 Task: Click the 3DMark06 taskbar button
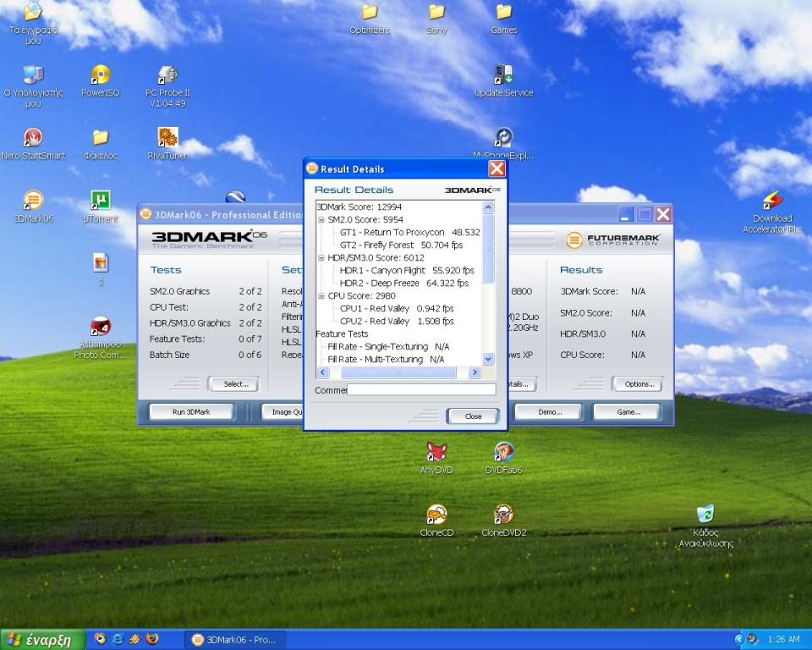coord(234,640)
